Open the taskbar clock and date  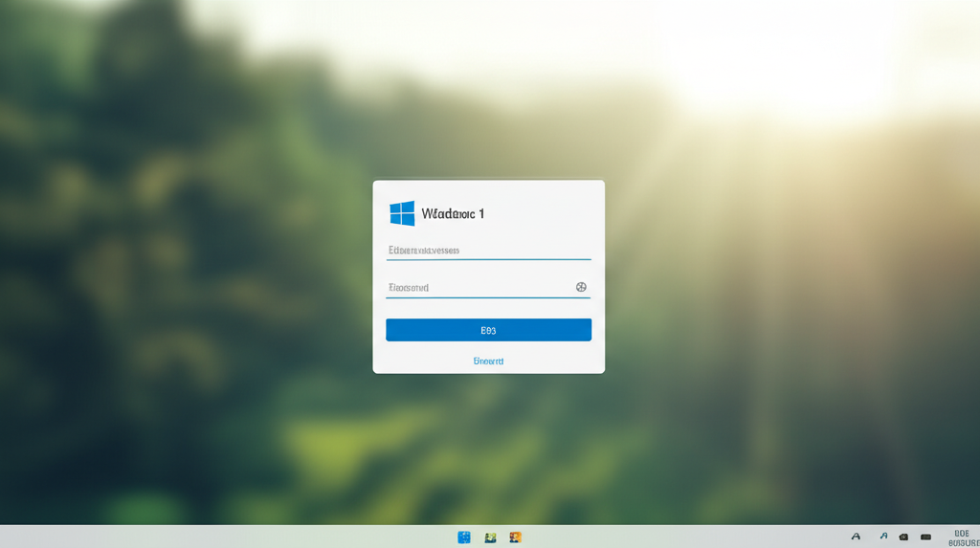coord(962,537)
